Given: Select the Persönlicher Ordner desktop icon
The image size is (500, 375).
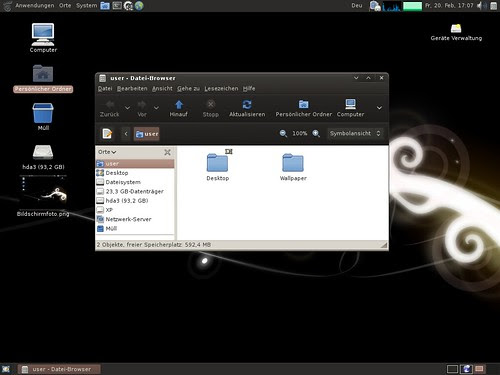Looking at the screenshot, I should pos(43,79).
